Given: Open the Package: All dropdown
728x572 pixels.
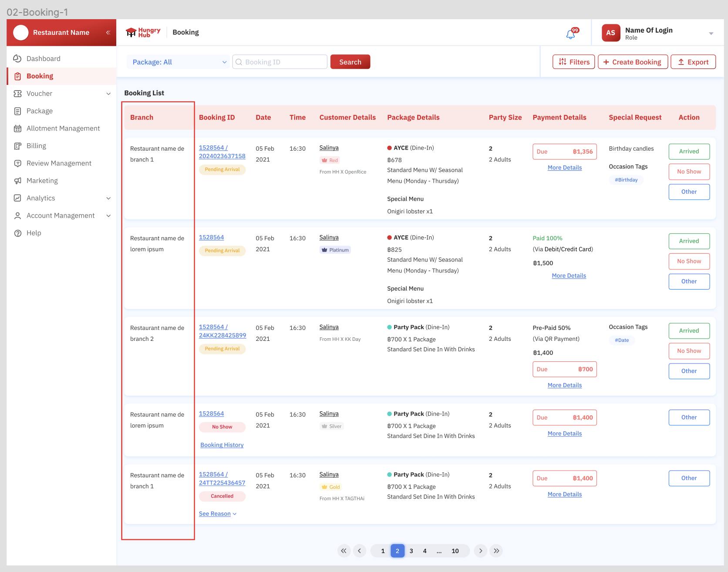Looking at the screenshot, I should (x=178, y=62).
